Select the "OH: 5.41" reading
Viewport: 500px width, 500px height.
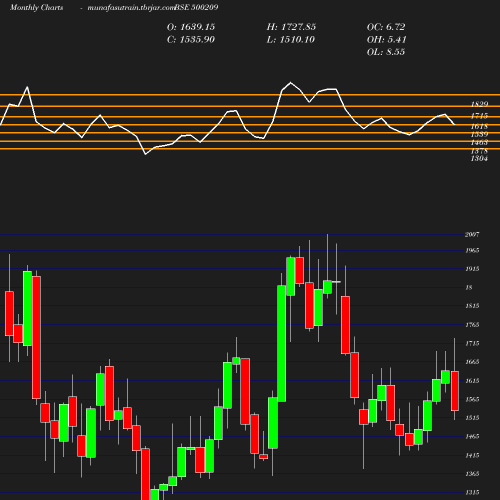386,40
